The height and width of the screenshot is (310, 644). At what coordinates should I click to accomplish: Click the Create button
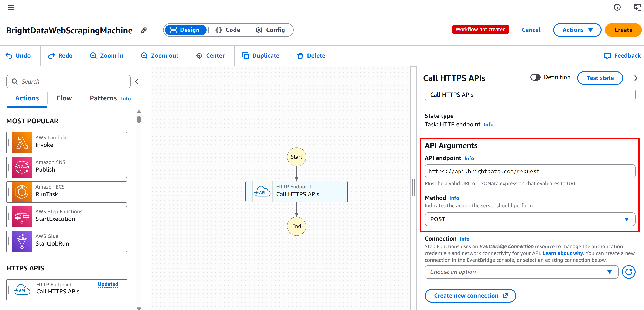coord(623,30)
